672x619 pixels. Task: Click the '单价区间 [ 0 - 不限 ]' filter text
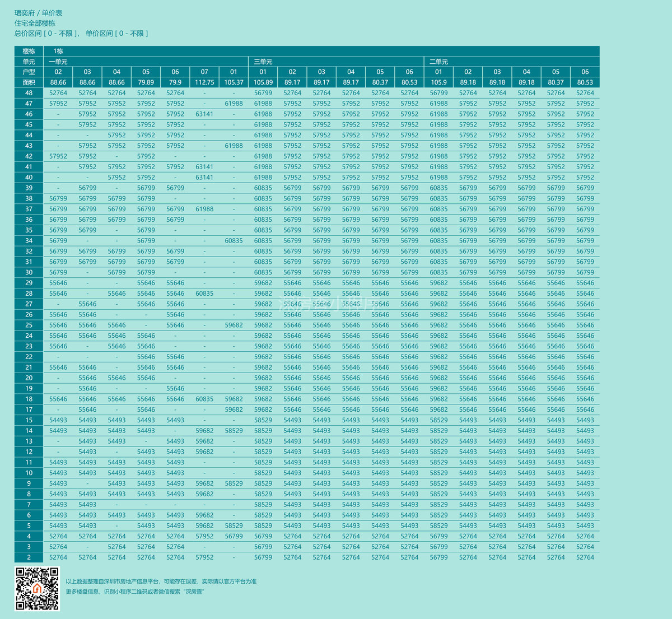117,34
